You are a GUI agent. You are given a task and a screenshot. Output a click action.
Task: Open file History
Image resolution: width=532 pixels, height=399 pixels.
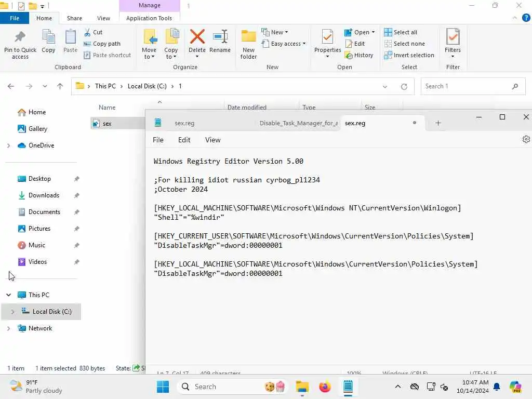click(x=358, y=55)
